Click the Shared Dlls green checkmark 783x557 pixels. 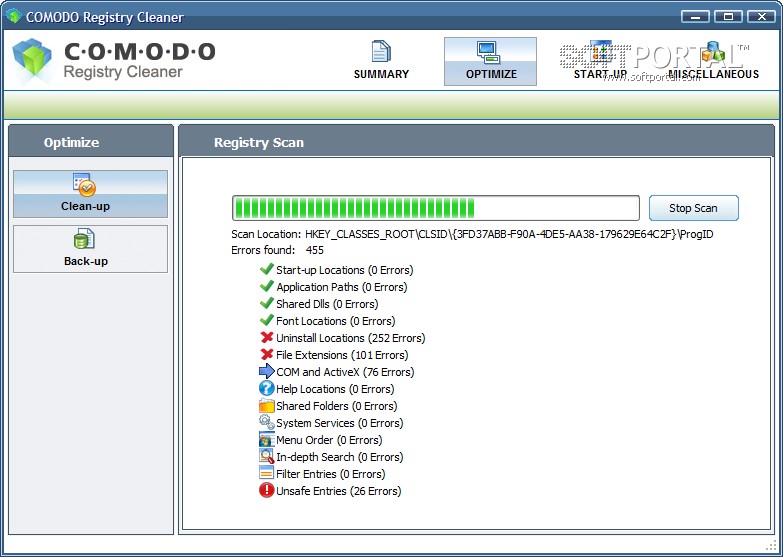267,303
